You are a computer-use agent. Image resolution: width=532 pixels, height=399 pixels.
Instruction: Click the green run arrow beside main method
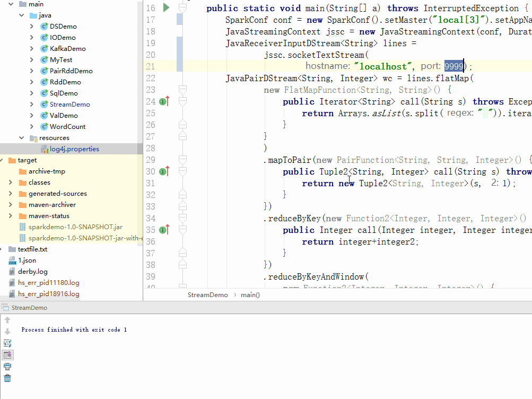(x=166, y=7)
